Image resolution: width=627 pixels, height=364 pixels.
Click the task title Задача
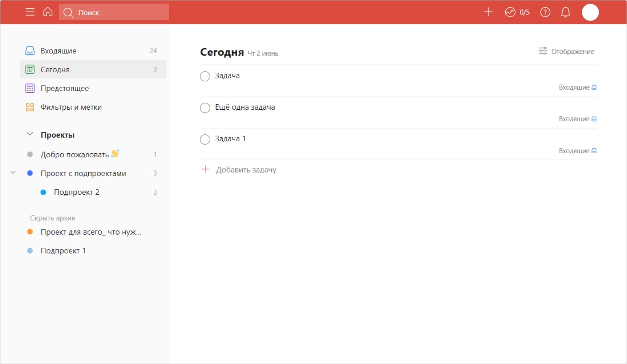coord(227,76)
